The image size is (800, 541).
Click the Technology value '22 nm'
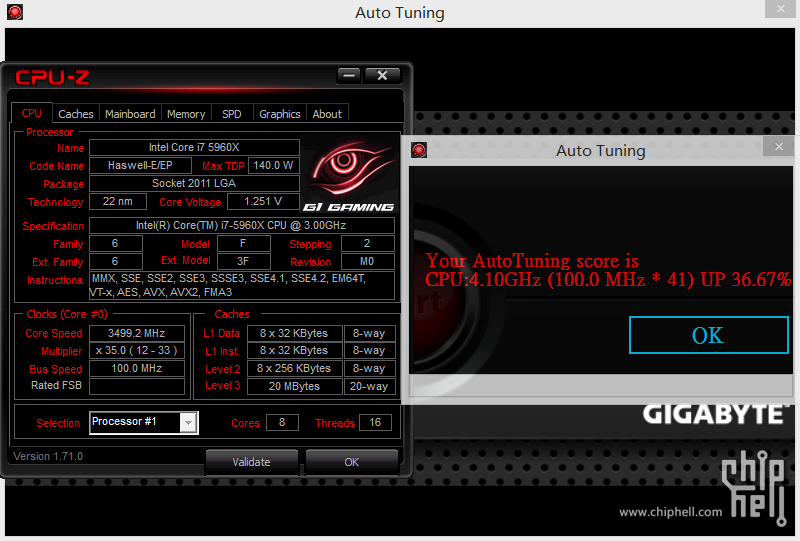tap(118, 202)
